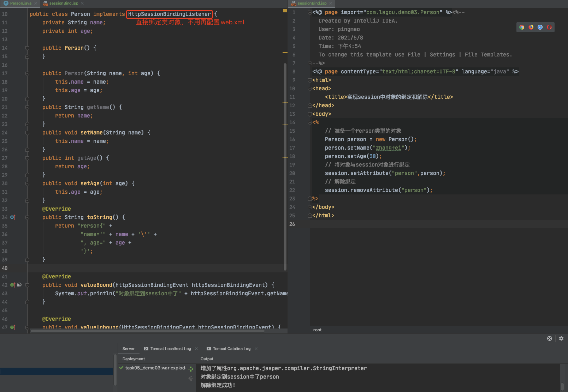Click the Deployment column header

134,359
